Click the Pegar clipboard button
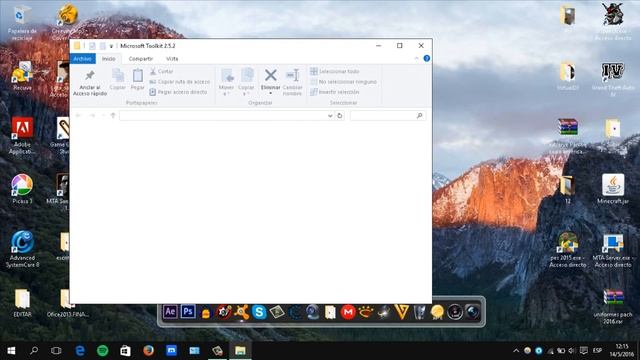This screenshot has width=640, height=360. coord(138,80)
